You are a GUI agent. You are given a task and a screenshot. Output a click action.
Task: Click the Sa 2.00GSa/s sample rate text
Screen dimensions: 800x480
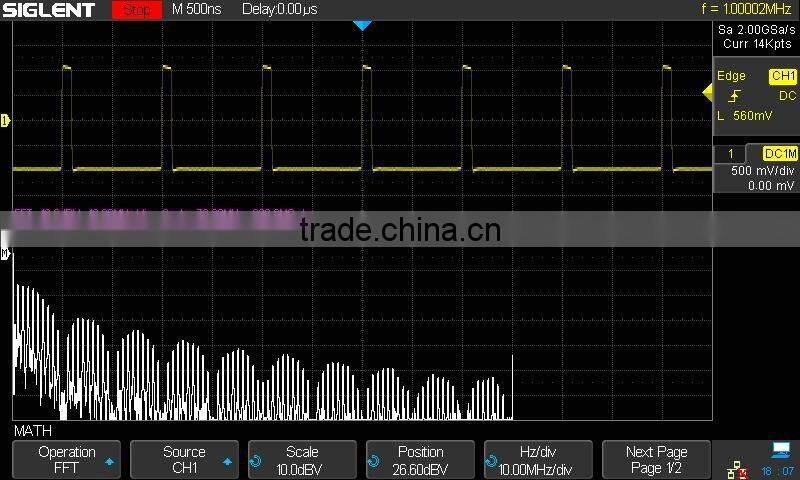(757, 30)
